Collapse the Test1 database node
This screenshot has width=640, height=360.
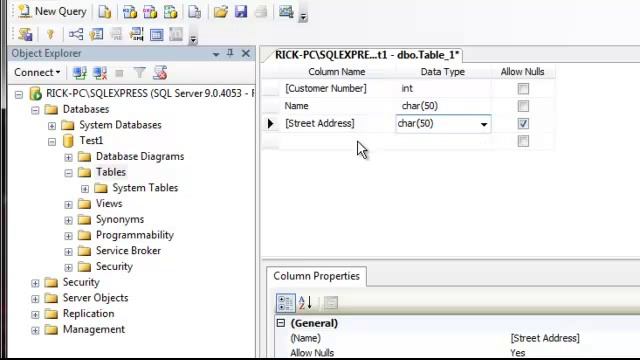[52, 142]
